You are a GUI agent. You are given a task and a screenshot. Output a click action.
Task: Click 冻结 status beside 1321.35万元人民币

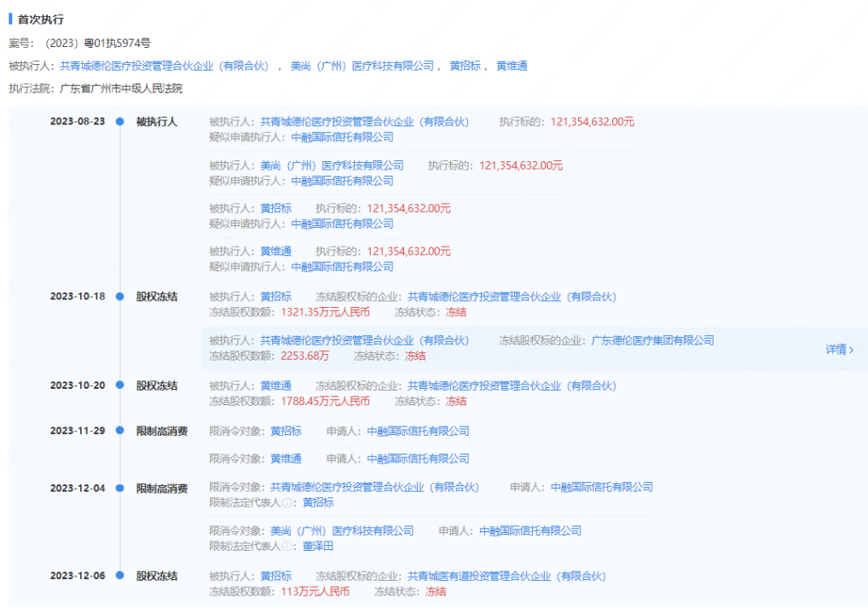point(456,312)
